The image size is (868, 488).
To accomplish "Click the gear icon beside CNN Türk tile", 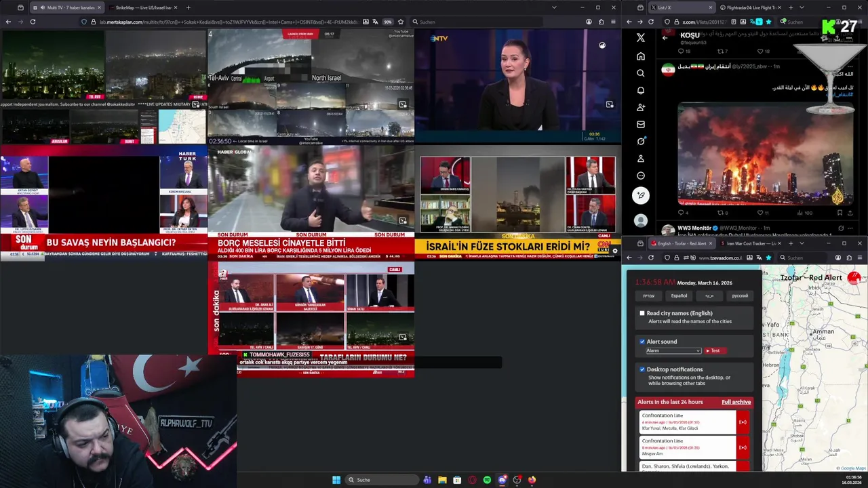I will tap(615, 251).
